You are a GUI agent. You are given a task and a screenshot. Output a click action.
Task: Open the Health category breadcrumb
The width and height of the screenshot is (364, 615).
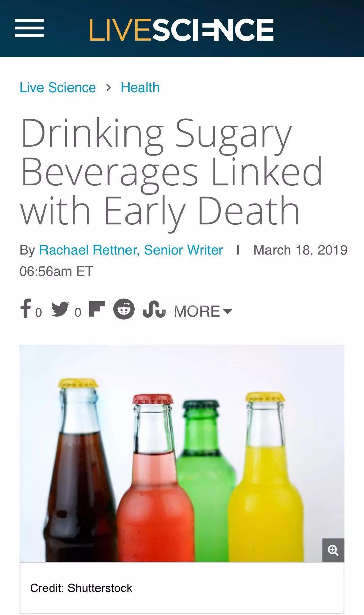[x=140, y=87]
